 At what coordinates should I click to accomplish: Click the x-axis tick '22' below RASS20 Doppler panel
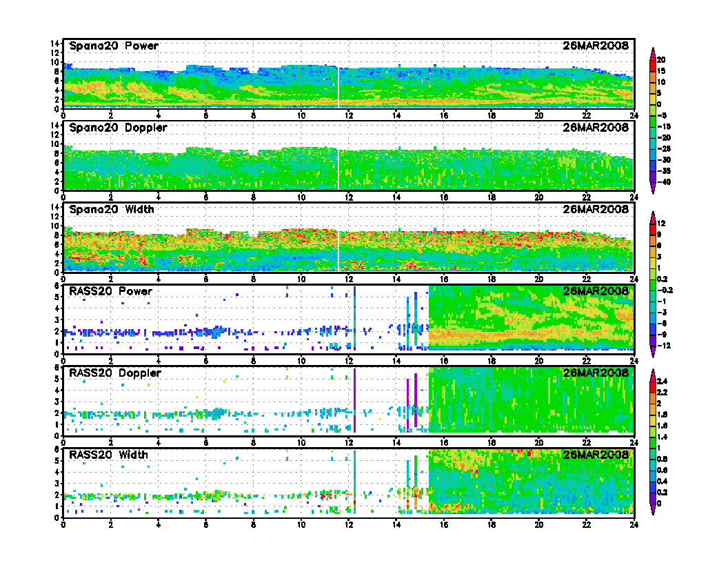(x=587, y=443)
